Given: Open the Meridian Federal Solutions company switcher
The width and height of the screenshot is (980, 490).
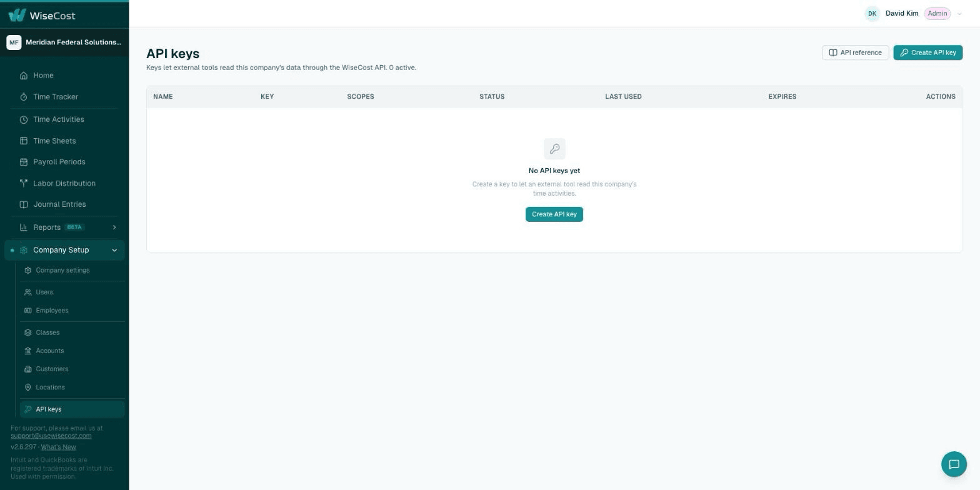Looking at the screenshot, I should pyautogui.click(x=64, y=42).
